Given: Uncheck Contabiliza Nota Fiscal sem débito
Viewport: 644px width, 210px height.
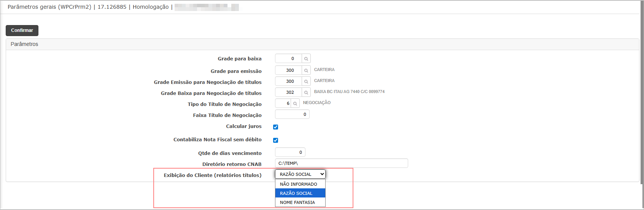Looking at the screenshot, I should point(276,141).
